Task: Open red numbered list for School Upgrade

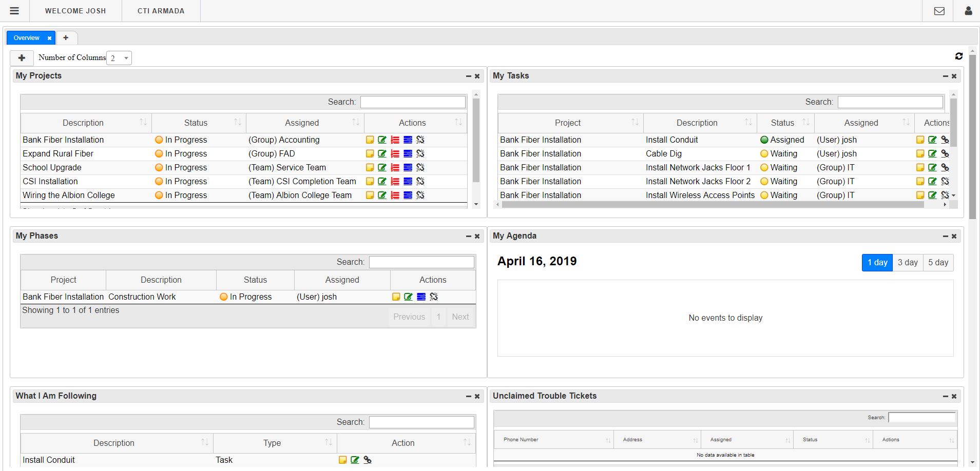Action: click(x=395, y=167)
